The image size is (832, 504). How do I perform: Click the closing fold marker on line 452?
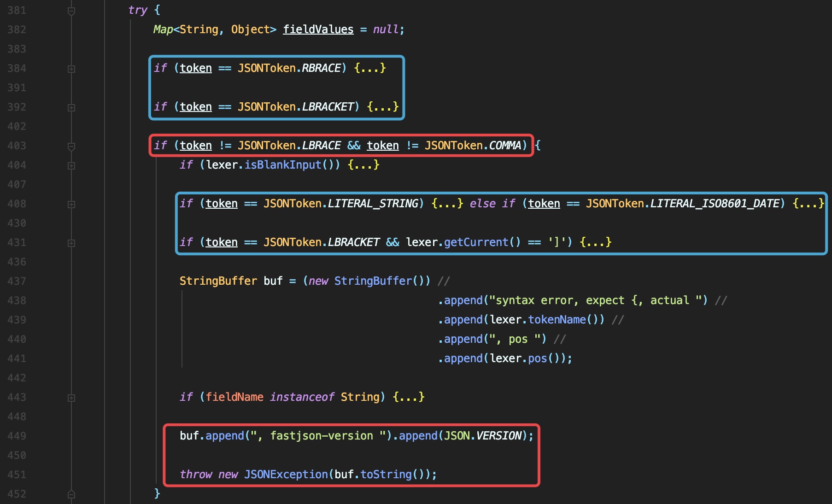[x=71, y=494]
